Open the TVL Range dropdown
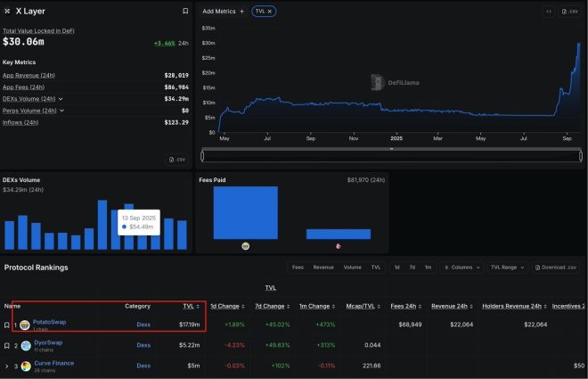Screen dimensions: 588x379 click(508, 268)
